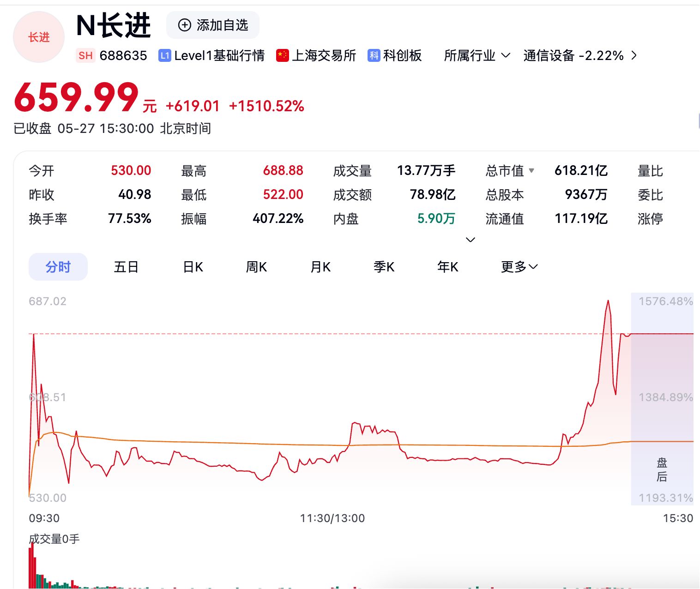Click the 昨收 value 40.98
The image size is (700, 589).
[135, 194]
